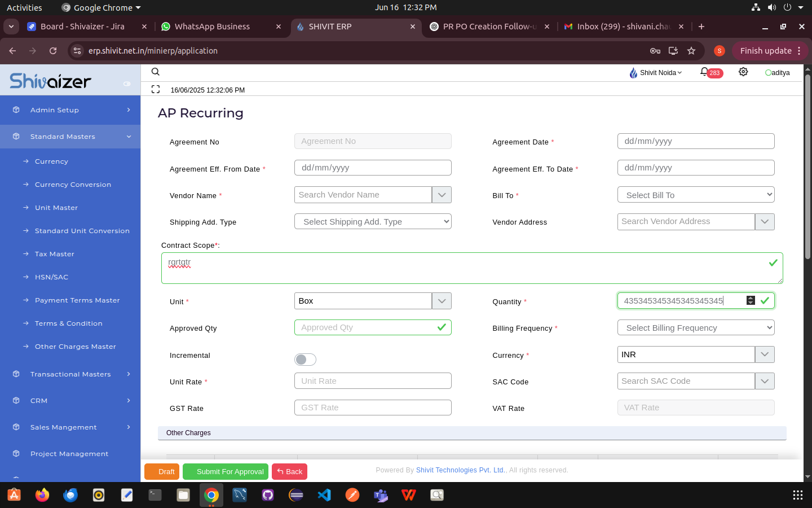Launch Visual Studio Code from the dock

[324, 495]
